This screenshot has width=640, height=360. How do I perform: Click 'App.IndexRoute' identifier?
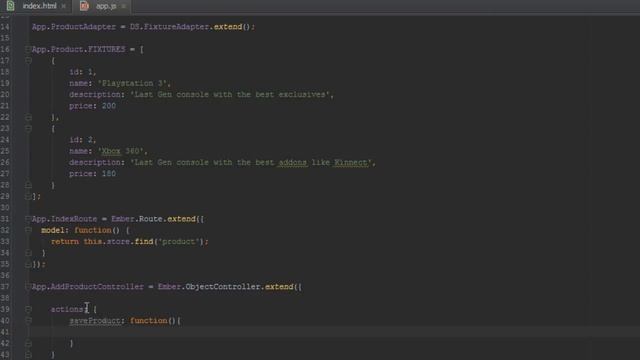point(64,219)
